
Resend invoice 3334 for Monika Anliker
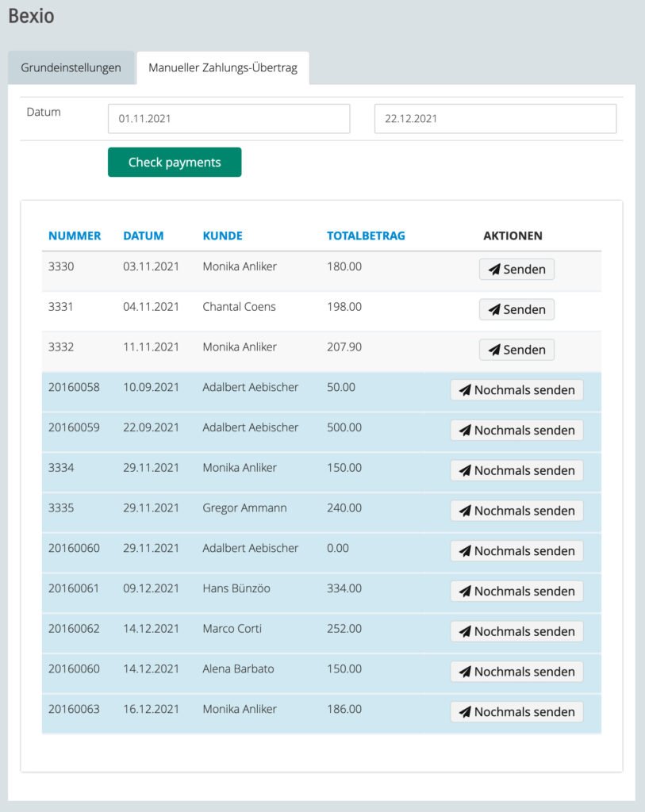click(516, 470)
